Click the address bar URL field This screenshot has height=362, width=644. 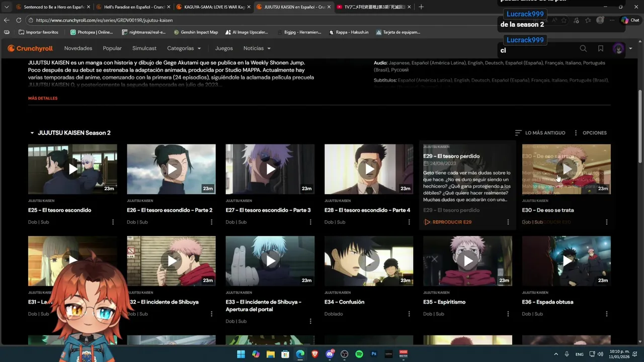click(262, 20)
